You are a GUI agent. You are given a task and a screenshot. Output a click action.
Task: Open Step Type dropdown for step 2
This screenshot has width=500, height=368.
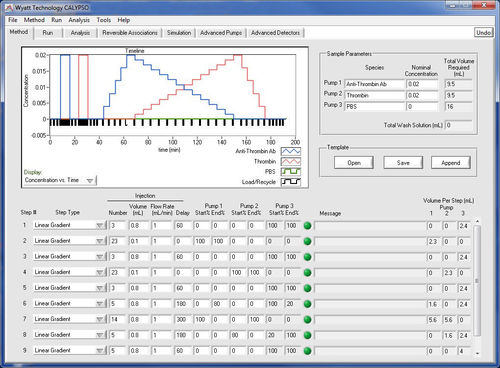pos(69,241)
